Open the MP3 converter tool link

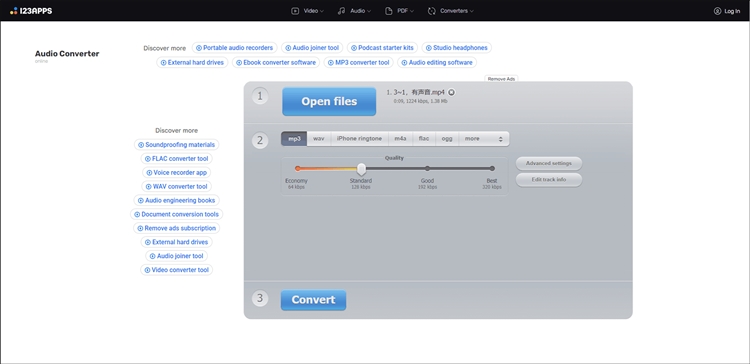(x=359, y=63)
